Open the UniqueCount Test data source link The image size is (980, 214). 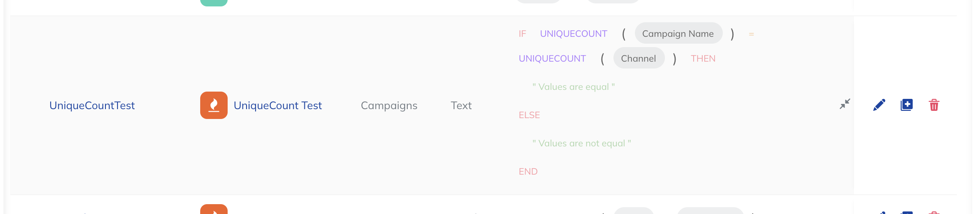278,106
